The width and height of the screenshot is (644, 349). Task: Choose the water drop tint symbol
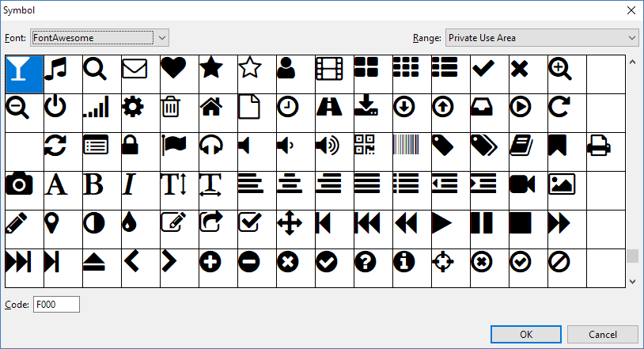pyautogui.click(x=141, y=229)
